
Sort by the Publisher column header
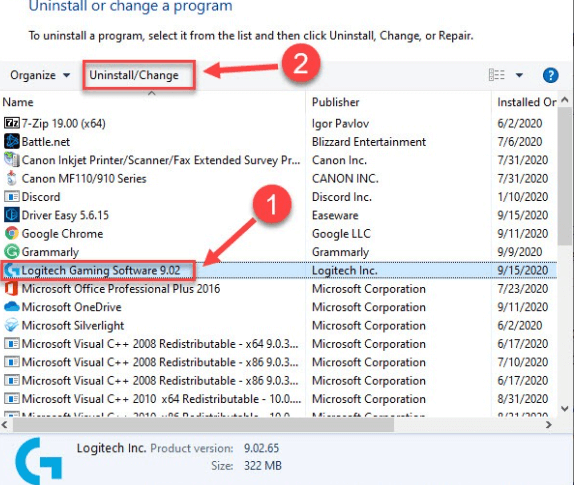(335, 102)
